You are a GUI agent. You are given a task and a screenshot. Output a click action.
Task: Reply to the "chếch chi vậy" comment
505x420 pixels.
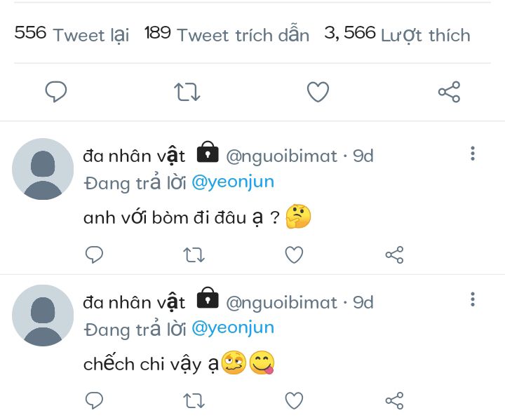coord(94,400)
